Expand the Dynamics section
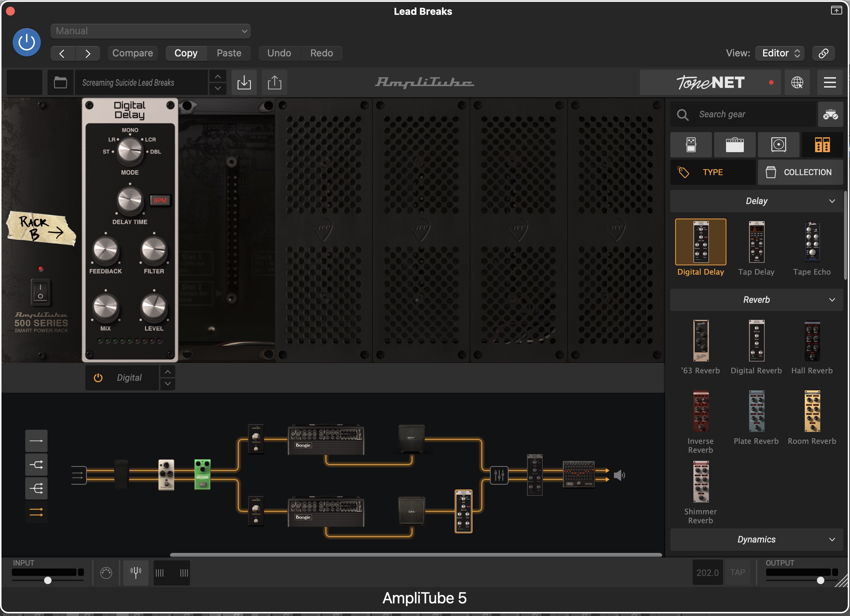Image resolution: width=850 pixels, height=616 pixels. [x=756, y=540]
